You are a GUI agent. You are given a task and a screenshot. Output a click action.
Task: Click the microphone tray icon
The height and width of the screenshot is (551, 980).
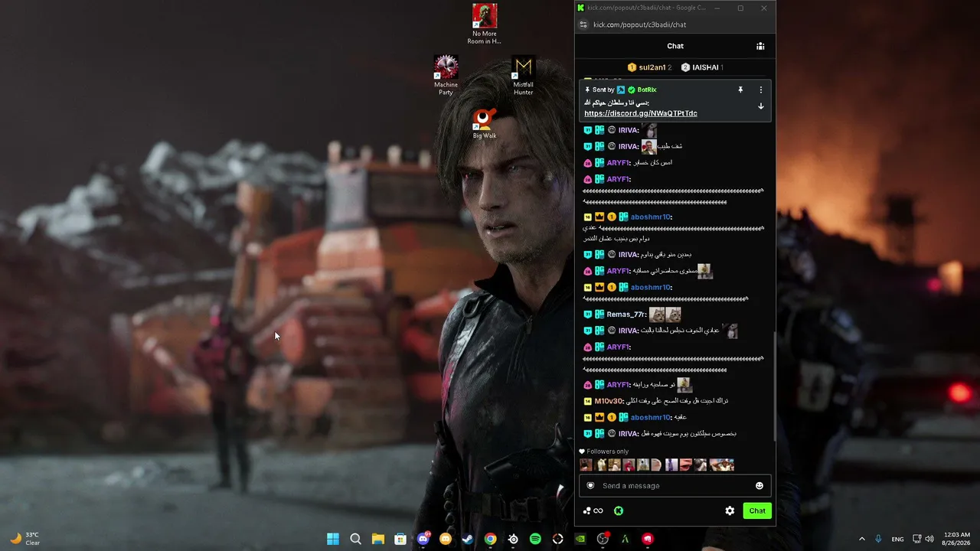pos(878,539)
